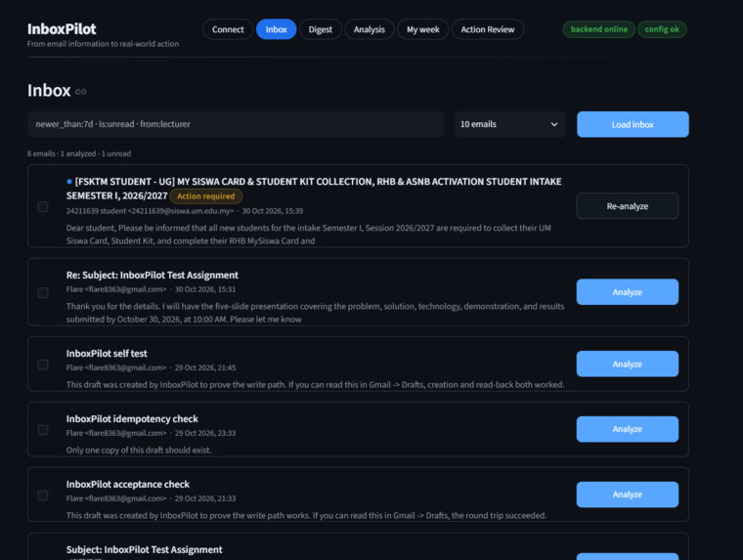The width and height of the screenshot is (743, 560).
Task: Click the 8 emails analyzed summary text
Action: click(x=79, y=153)
